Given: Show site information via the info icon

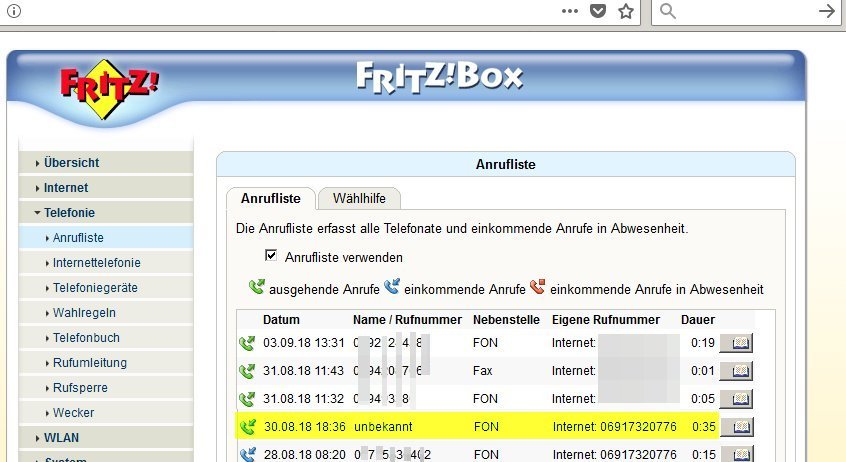Looking at the screenshot, I should [14, 11].
